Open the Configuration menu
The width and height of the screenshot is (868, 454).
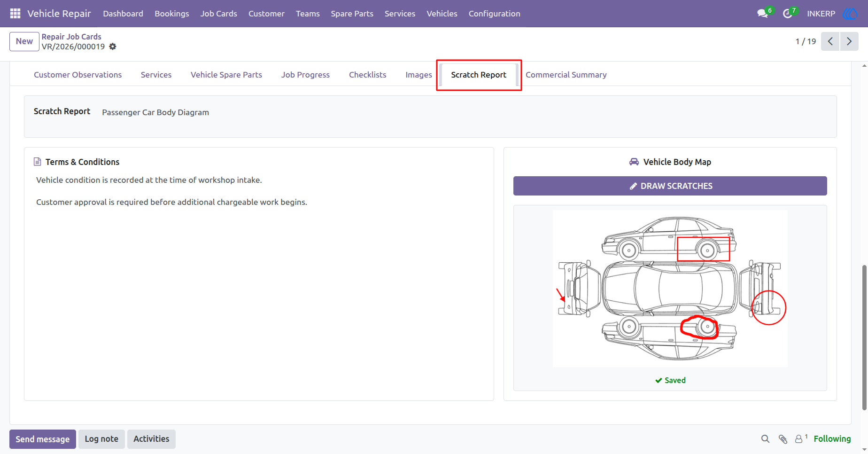tap(494, 14)
